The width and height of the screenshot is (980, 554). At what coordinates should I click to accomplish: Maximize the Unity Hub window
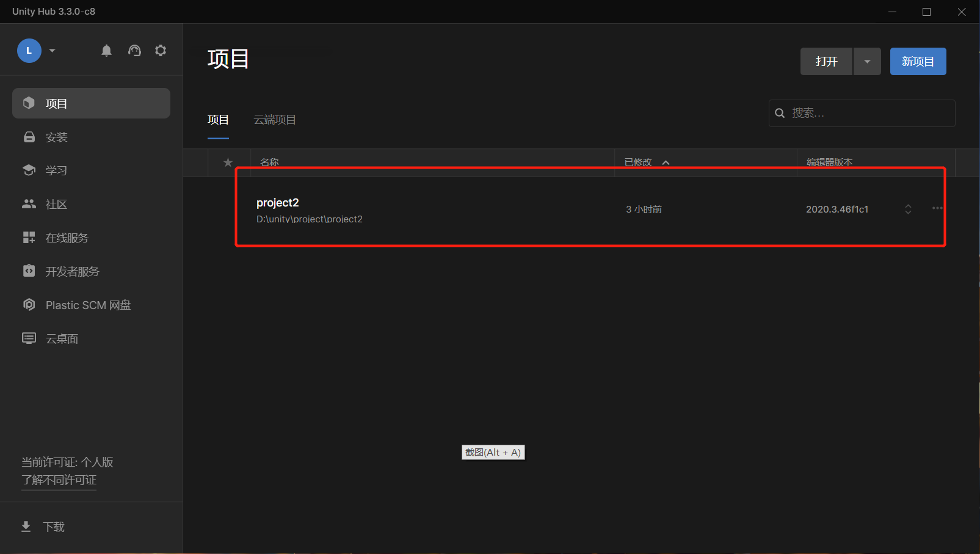tap(926, 12)
